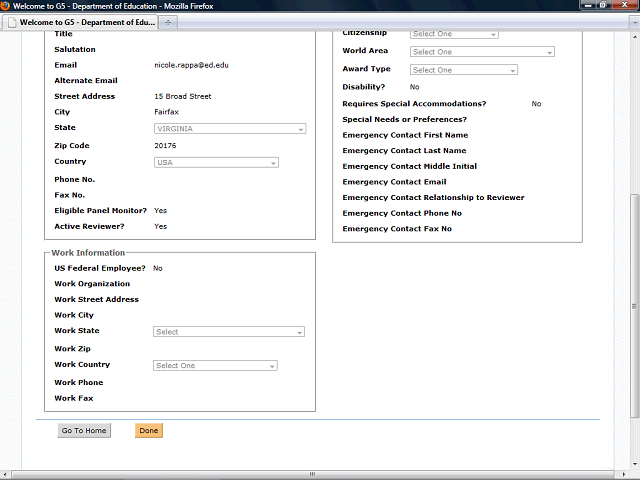Expand the Award Type dropdown
The width and height of the screenshot is (640, 480).
(464, 70)
